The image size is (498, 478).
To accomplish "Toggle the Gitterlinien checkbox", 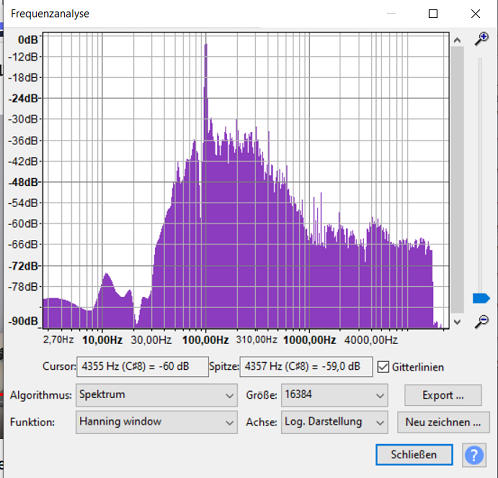I will [x=383, y=367].
